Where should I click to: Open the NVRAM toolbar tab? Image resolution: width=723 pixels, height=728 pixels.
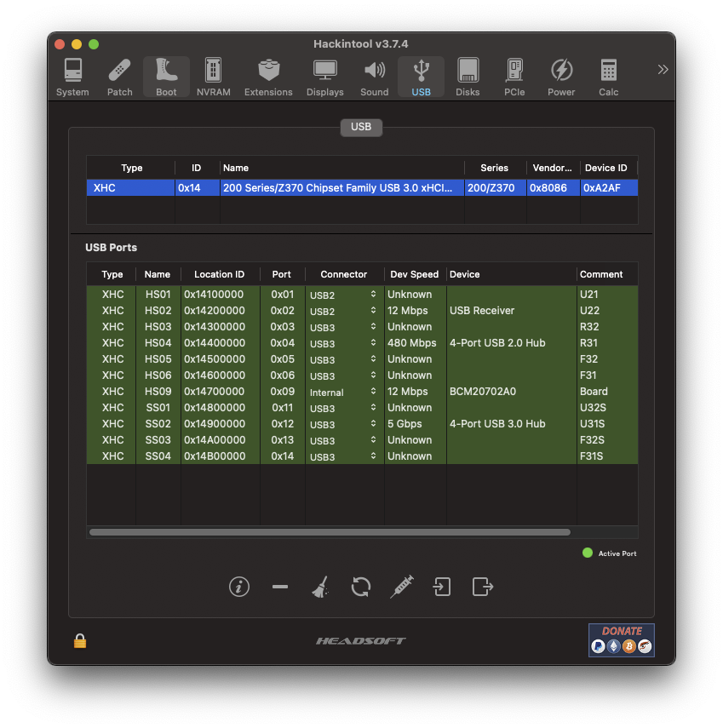point(213,77)
